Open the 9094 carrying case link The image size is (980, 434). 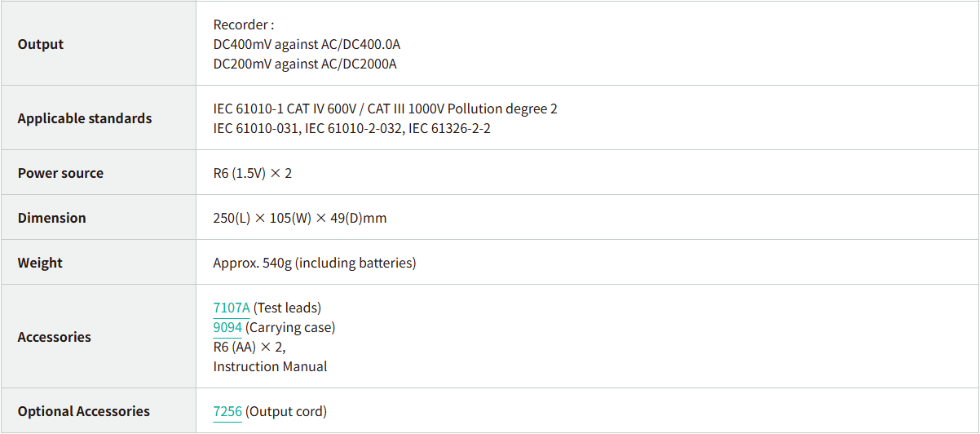[227, 327]
